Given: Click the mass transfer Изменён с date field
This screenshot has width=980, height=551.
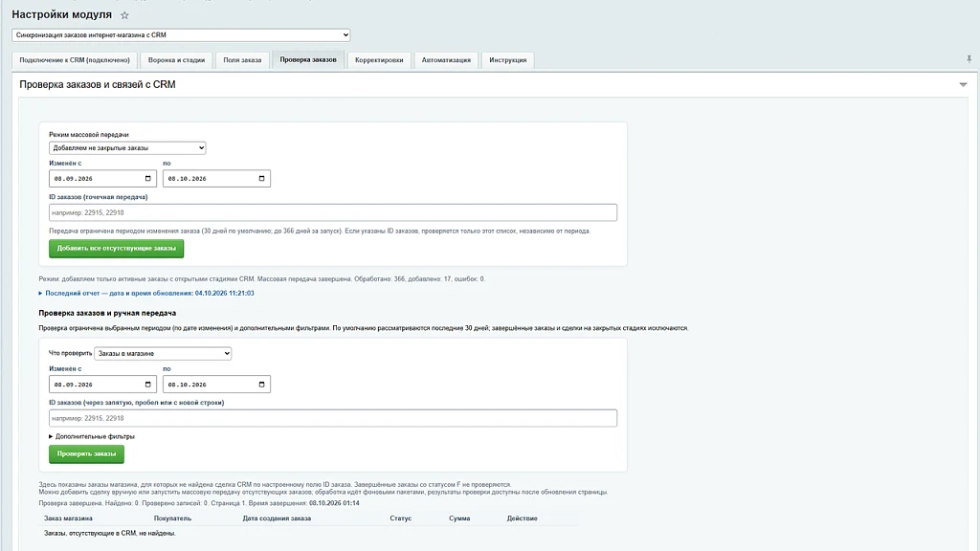Looking at the screenshot, I should (102, 179).
